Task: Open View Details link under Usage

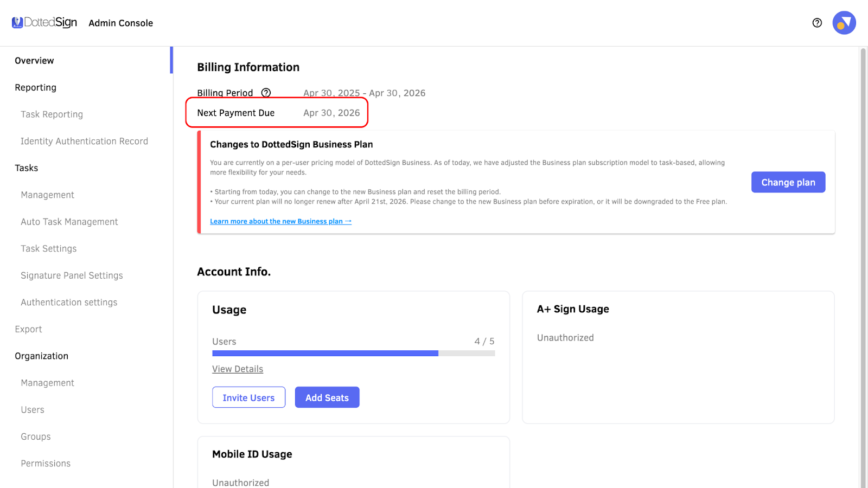Action: 238,369
